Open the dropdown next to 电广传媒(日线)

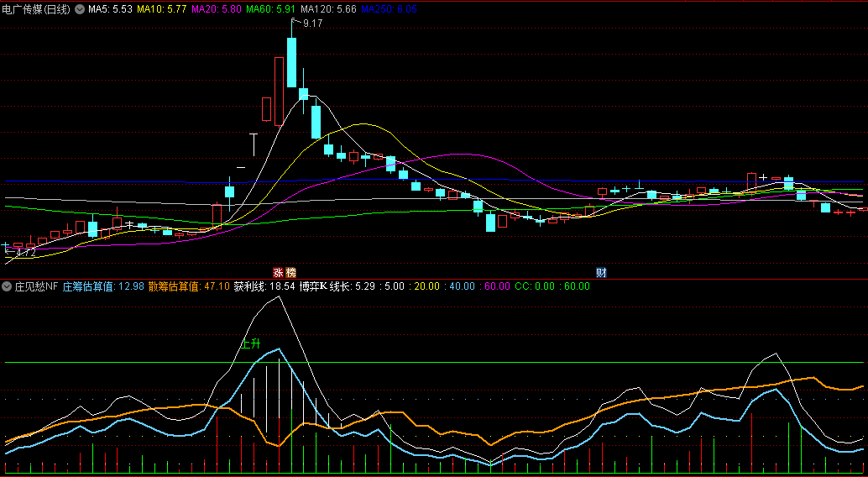80,9
